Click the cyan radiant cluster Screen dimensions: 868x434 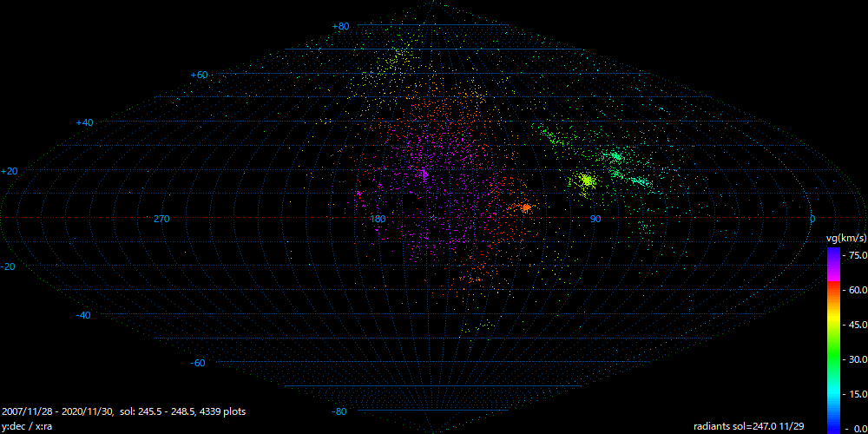pyautogui.click(x=615, y=157)
